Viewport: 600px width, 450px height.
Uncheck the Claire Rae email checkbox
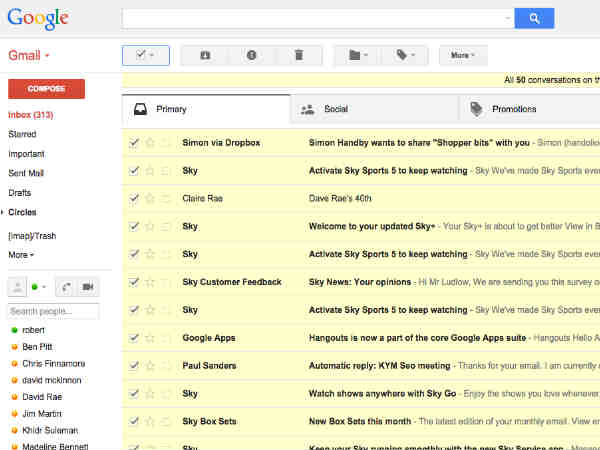coord(134,198)
